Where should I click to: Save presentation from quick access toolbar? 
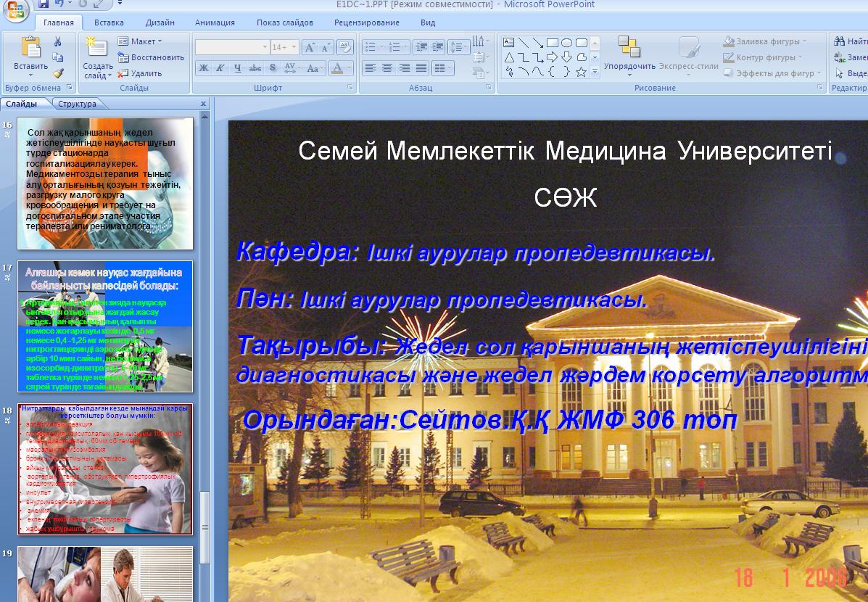click(44, 4)
